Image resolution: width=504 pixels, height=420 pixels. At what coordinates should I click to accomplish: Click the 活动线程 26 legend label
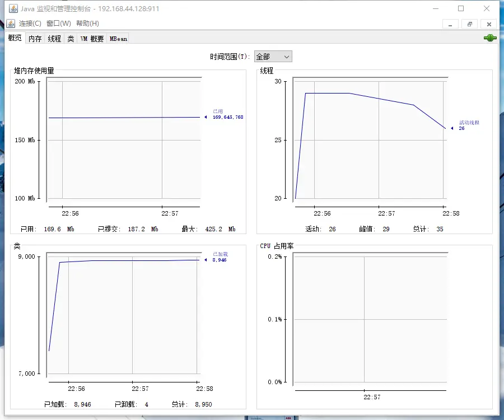click(x=469, y=125)
